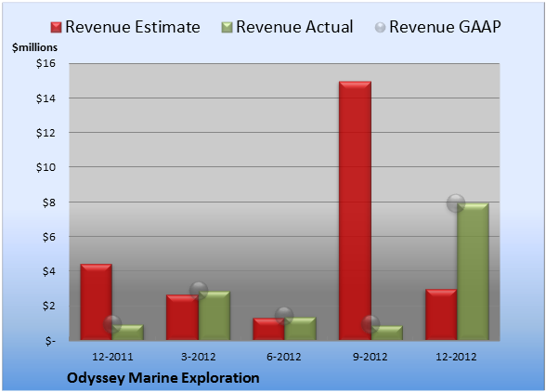
Task: Select the Revenue Actual legend label
Action: (x=294, y=27)
